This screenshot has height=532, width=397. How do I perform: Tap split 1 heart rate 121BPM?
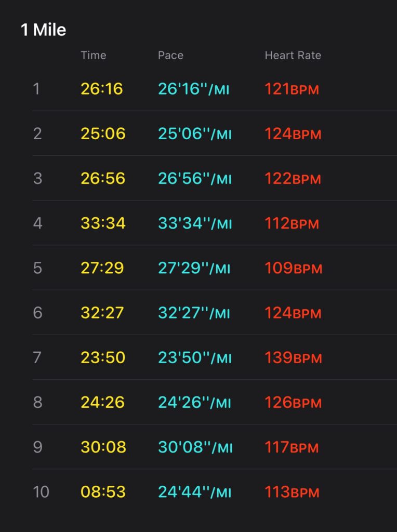(x=292, y=89)
